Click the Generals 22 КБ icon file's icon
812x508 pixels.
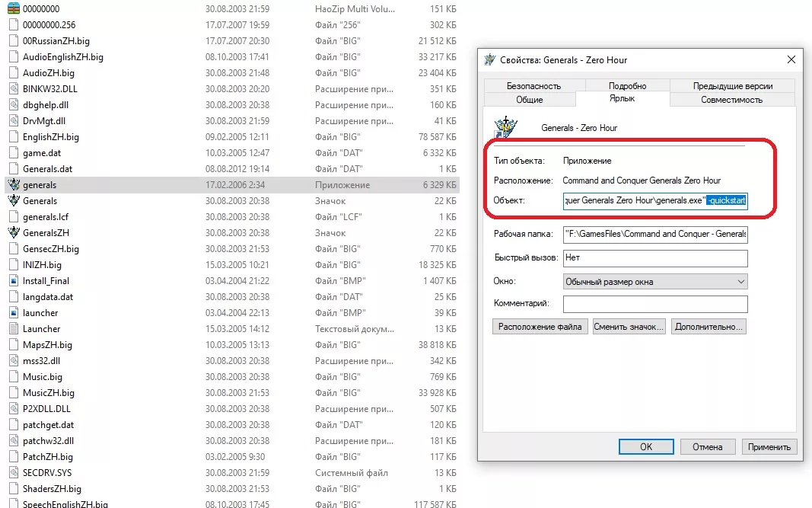[x=14, y=201]
